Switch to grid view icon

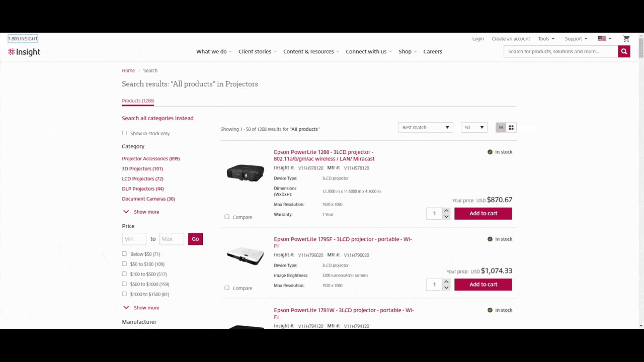coord(511,128)
